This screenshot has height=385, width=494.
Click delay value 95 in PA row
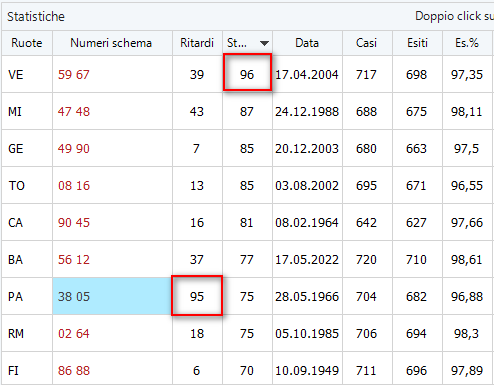(197, 296)
